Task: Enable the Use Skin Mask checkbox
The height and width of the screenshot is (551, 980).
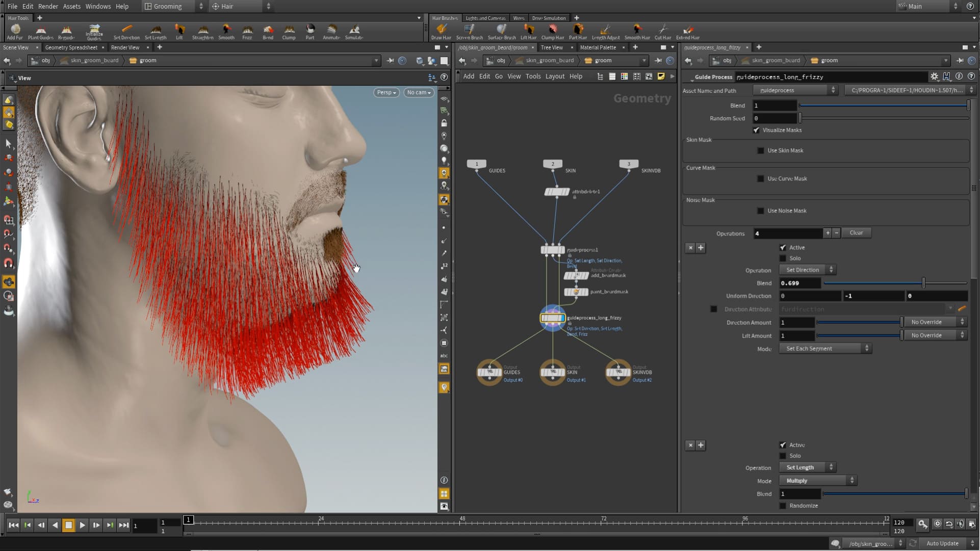Action: tap(761, 151)
